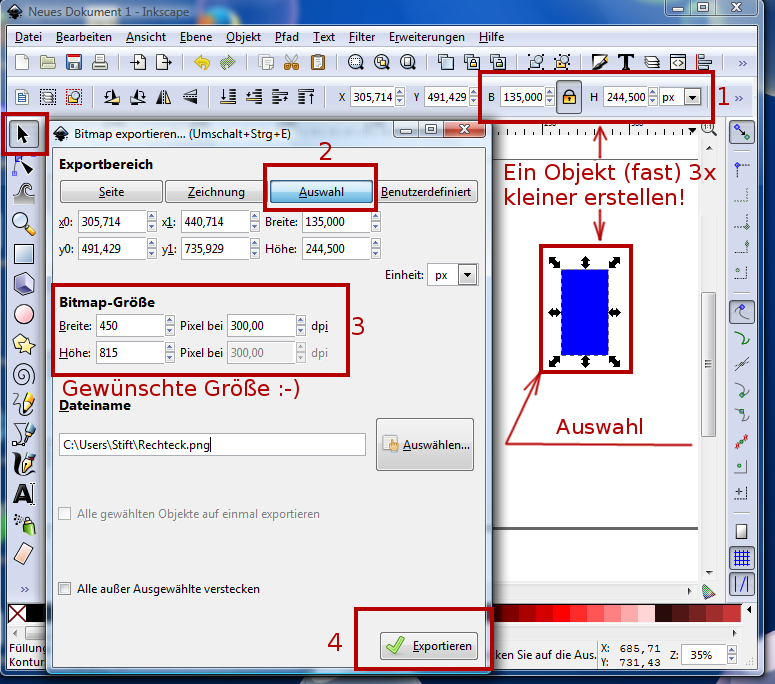Click the no-color X swatch in palette

coord(17,613)
